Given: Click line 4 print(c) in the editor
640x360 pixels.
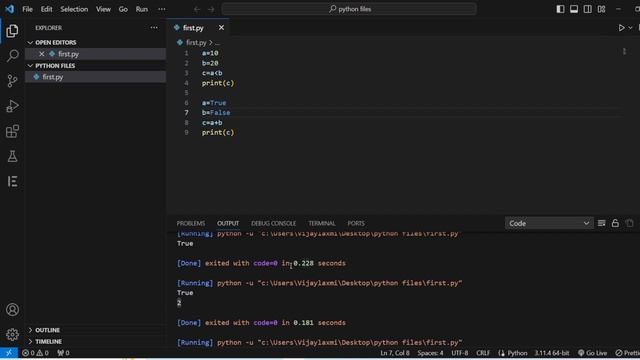Looking at the screenshot, I should pyautogui.click(x=218, y=83).
